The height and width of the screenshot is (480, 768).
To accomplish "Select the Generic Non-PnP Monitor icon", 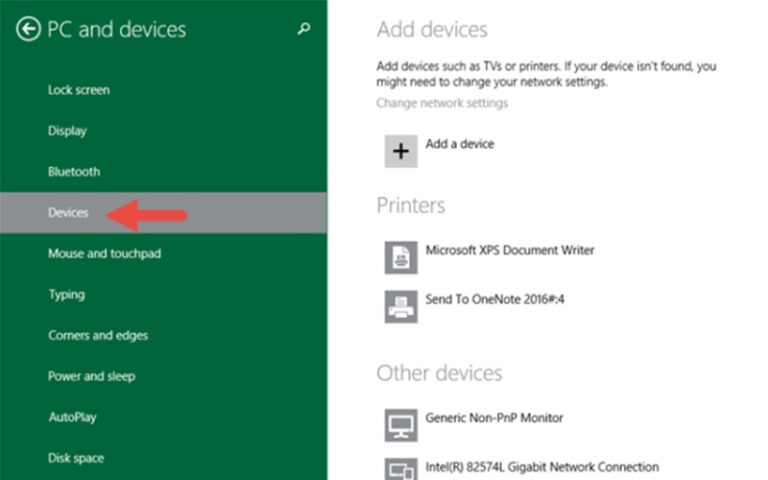I will [401, 425].
